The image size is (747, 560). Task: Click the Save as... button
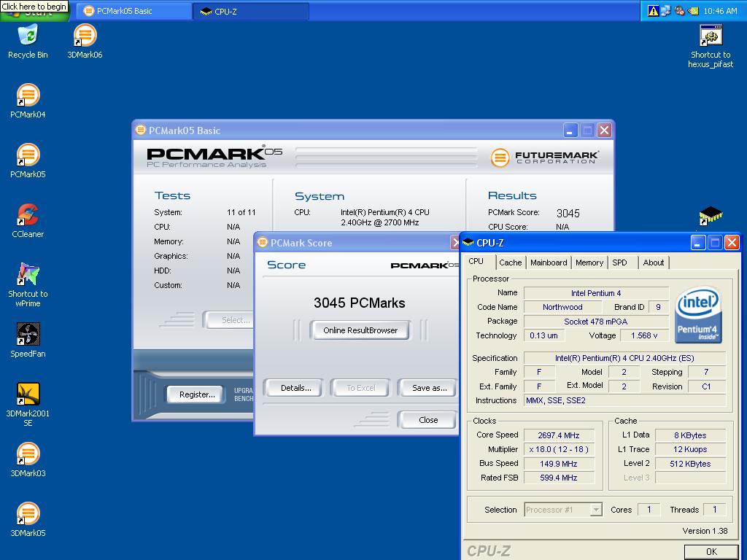429,388
